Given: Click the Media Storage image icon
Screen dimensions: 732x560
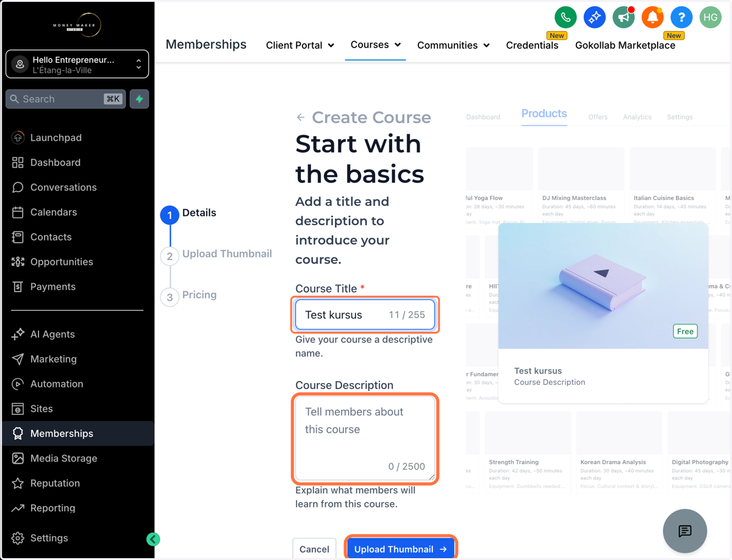Looking at the screenshot, I should point(18,458).
